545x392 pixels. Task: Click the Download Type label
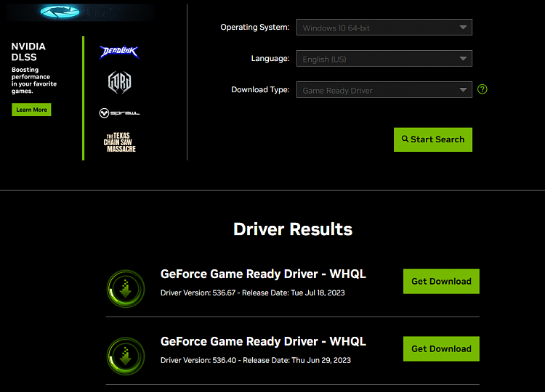coord(260,89)
